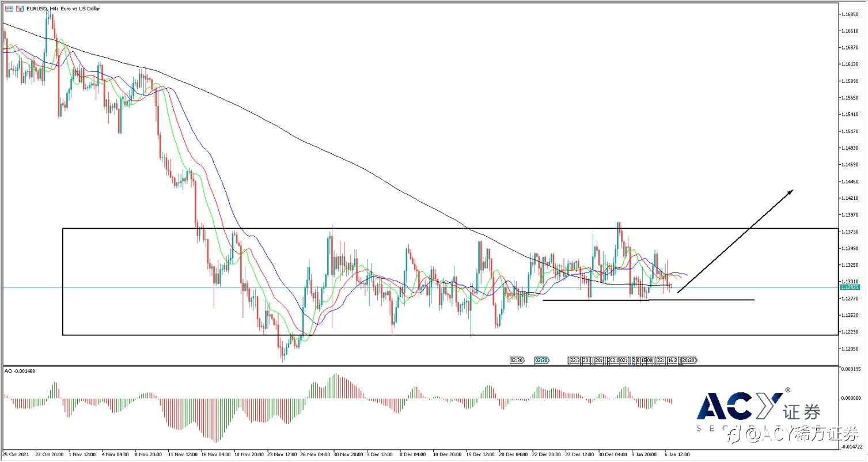This screenshot has height=462, width=868.
Task: Click the 1.14450 price scale label
Action: point(851,181)
